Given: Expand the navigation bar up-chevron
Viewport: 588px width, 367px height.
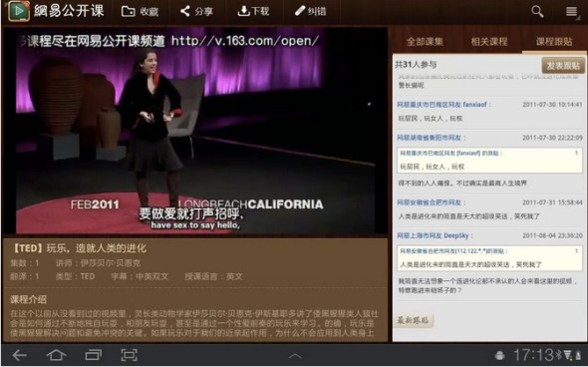Looking at the screenshot, I should [x=295, y=356].
